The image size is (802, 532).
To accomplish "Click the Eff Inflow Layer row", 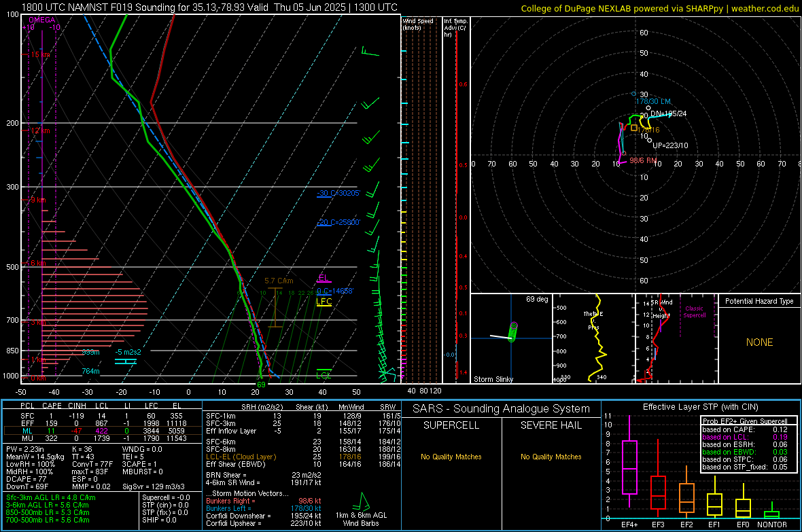I will 303,431.
